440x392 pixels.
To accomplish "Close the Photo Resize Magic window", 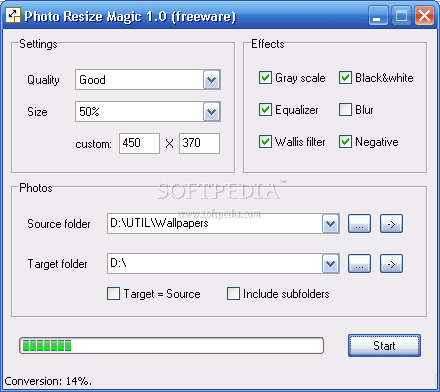I will 424,16.
